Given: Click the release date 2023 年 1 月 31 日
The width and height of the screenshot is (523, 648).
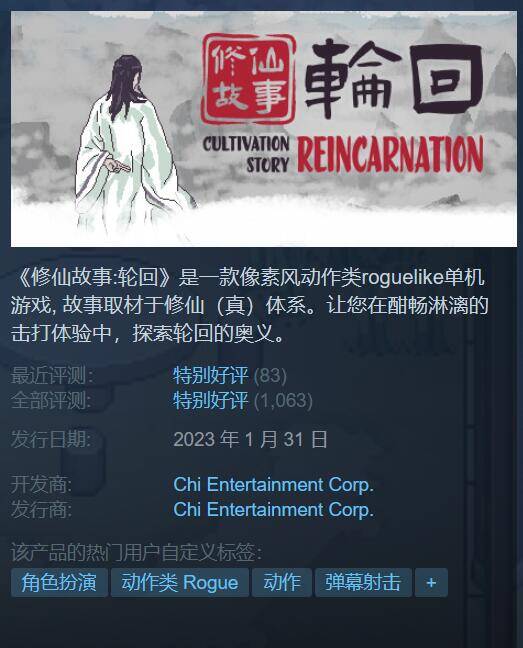Looking at the screenshot, I should (x=250, y=439).
